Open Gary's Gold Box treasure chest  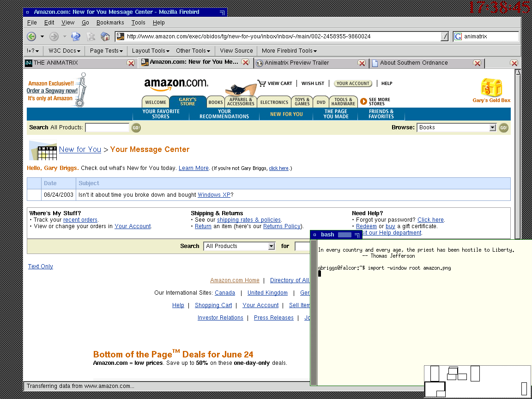pos(491,88)
